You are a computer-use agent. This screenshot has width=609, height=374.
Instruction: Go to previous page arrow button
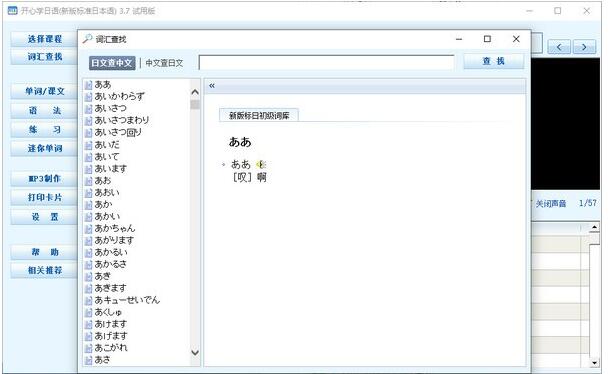pyautogui.click(x=559, y=47)
